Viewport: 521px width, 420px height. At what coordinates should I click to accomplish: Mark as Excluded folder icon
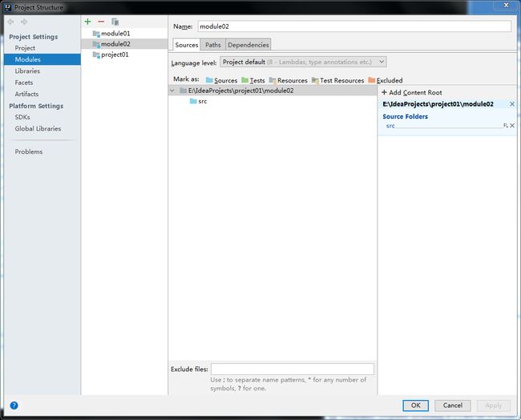pyautogui.click(x=372, y=80)
